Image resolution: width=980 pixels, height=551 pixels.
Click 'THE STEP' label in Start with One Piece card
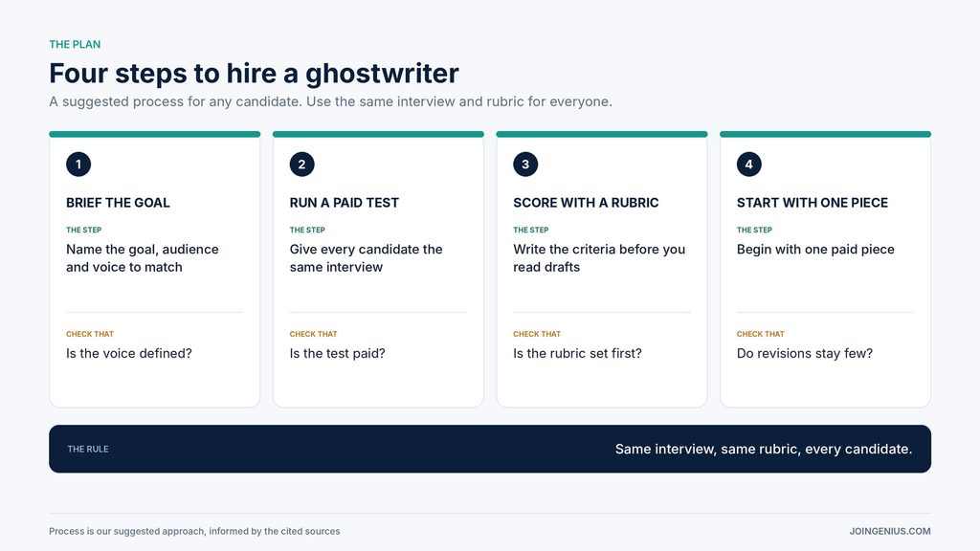(754, 230)
